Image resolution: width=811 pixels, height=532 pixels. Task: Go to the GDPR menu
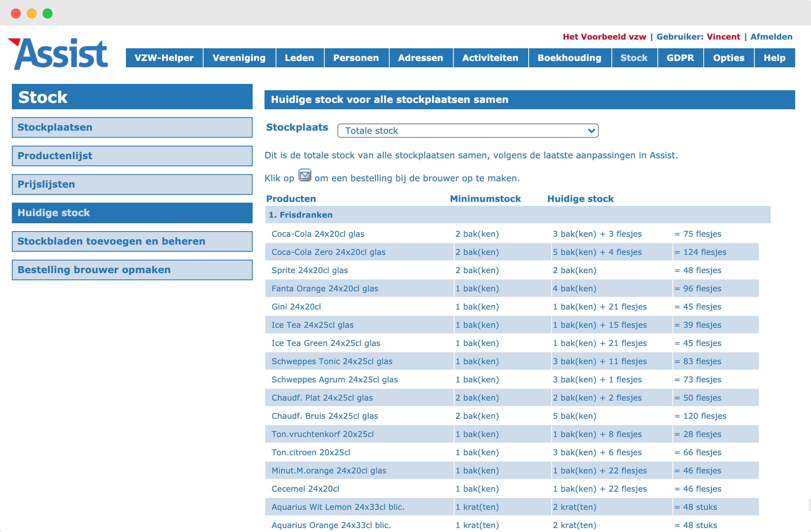click(680, 58)
